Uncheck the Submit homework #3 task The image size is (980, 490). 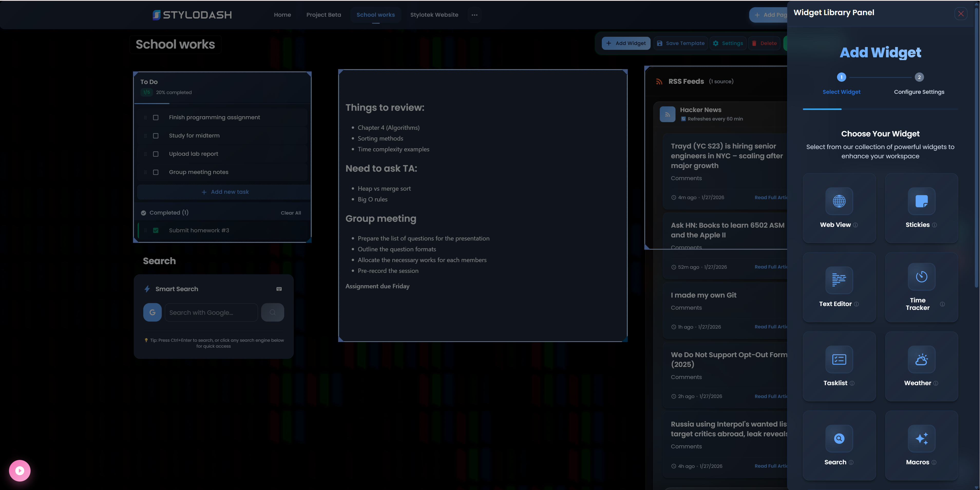(156, 230)
